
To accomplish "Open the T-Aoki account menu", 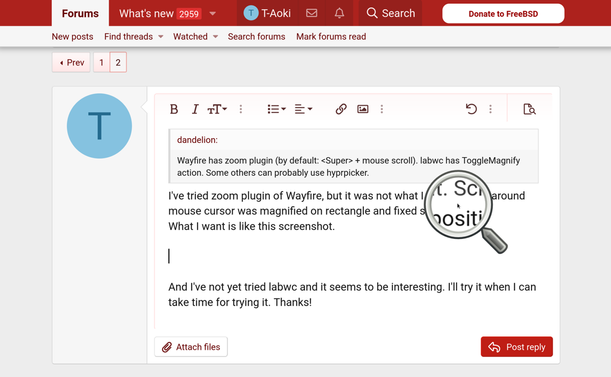I will (267, 13).
